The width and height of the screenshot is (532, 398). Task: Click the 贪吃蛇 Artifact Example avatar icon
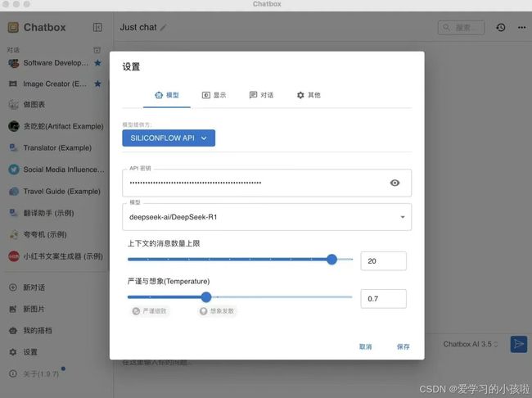tap(14, 126)
